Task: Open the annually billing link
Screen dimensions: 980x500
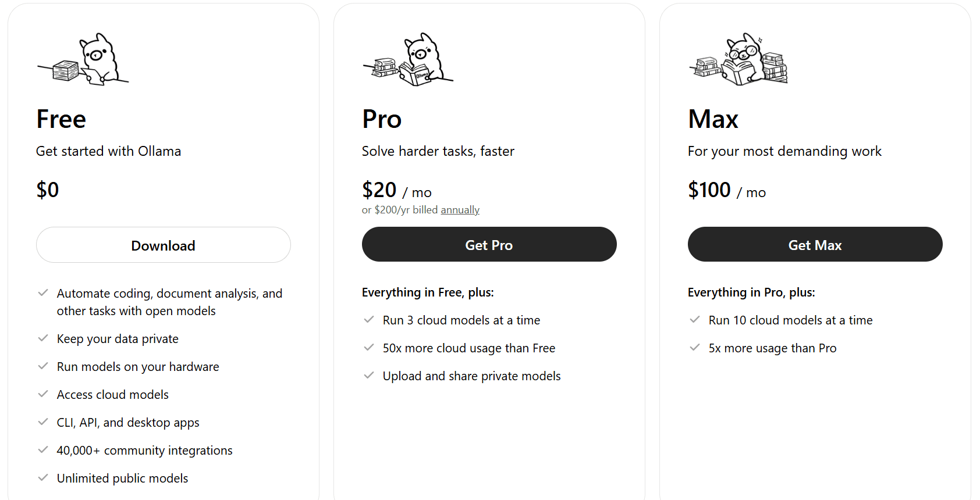Action: click(460, 210)
